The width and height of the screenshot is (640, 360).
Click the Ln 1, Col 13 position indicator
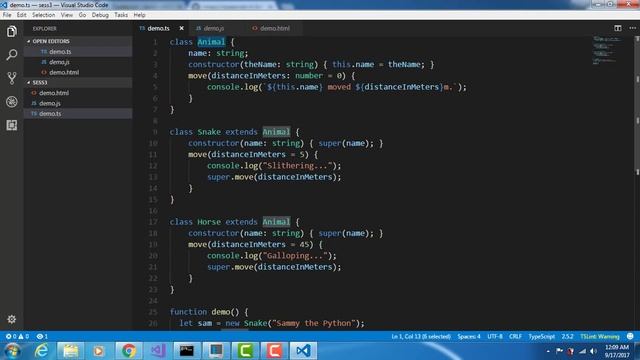(x=421, y=336)
